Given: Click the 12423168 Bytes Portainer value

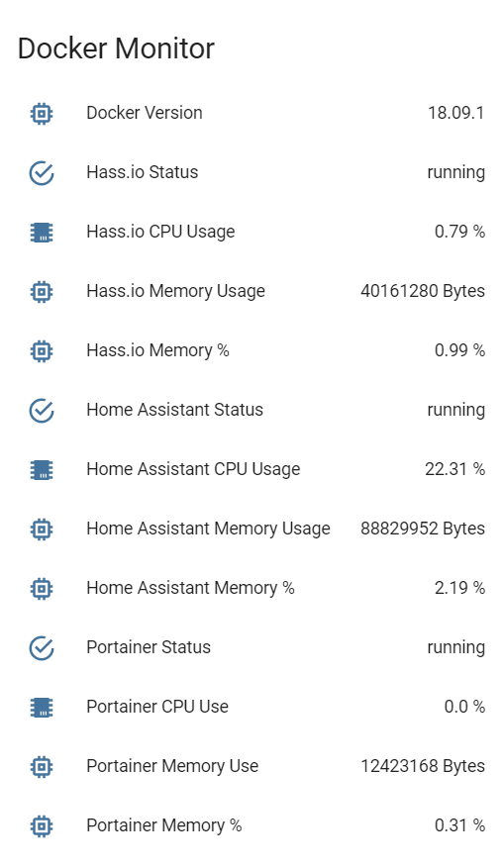Looking at the screenshot, I should (x=423, y=766).
